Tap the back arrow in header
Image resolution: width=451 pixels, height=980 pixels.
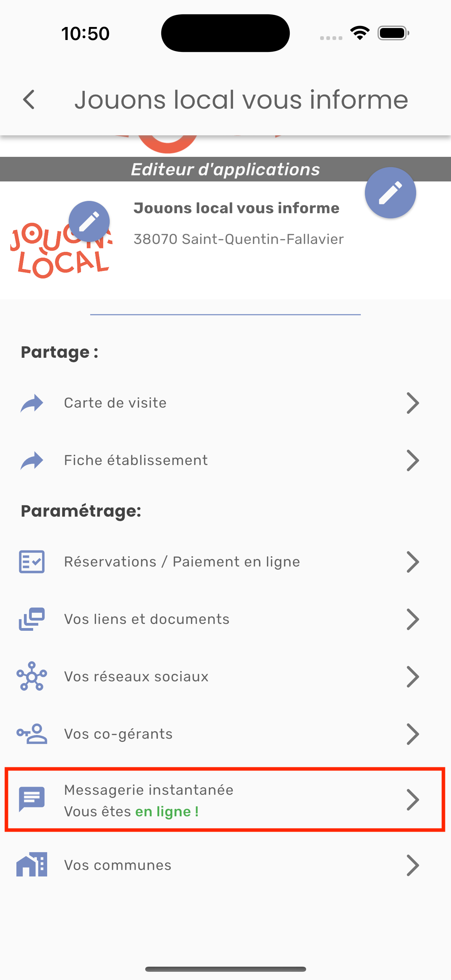[x=29, y=100]
